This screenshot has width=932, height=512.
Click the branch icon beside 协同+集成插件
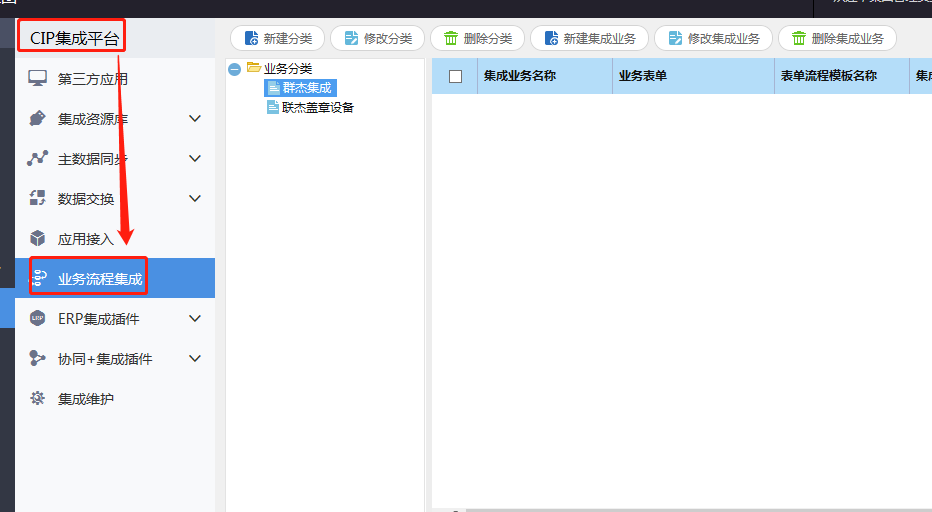[37, 358]
